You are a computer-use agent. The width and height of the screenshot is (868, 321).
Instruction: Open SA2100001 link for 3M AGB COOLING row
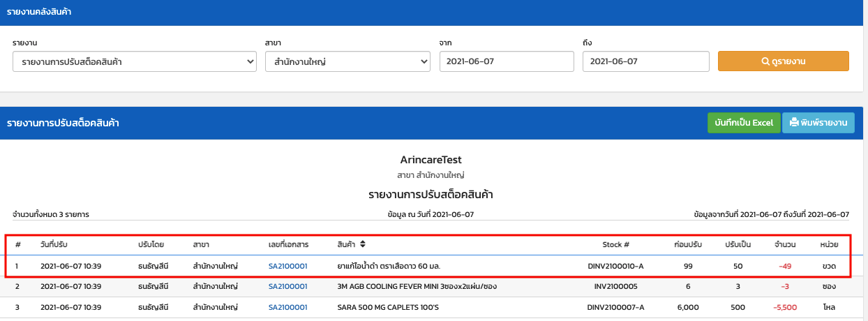(288, 286)
